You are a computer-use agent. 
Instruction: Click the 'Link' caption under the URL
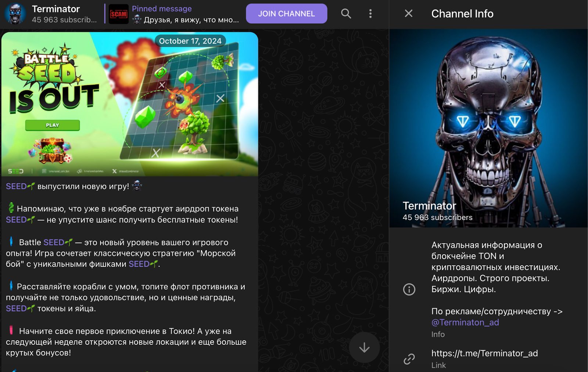tap(438, 365)
